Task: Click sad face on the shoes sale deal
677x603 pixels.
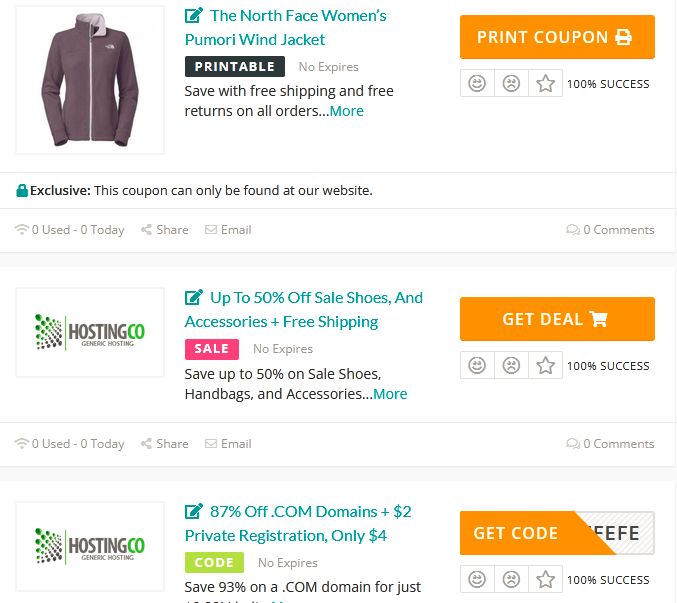Action: [511, 366]
